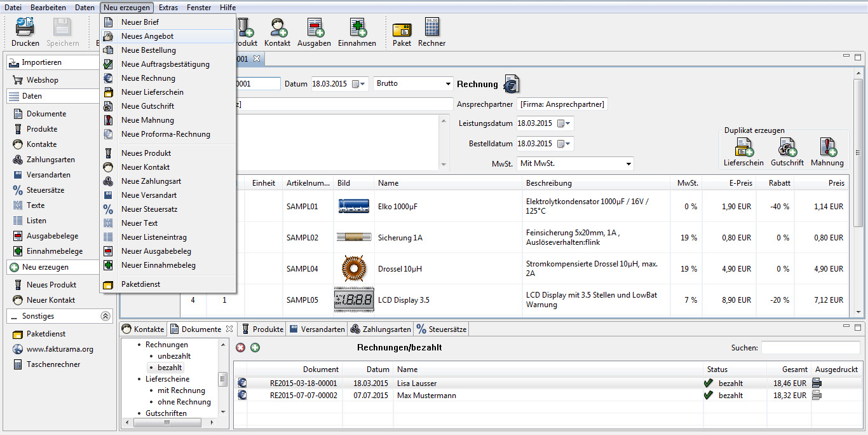Choose Neue Rechnung from the menu
Viewport: 868px width, 435px height.
[x=148, y=78]
